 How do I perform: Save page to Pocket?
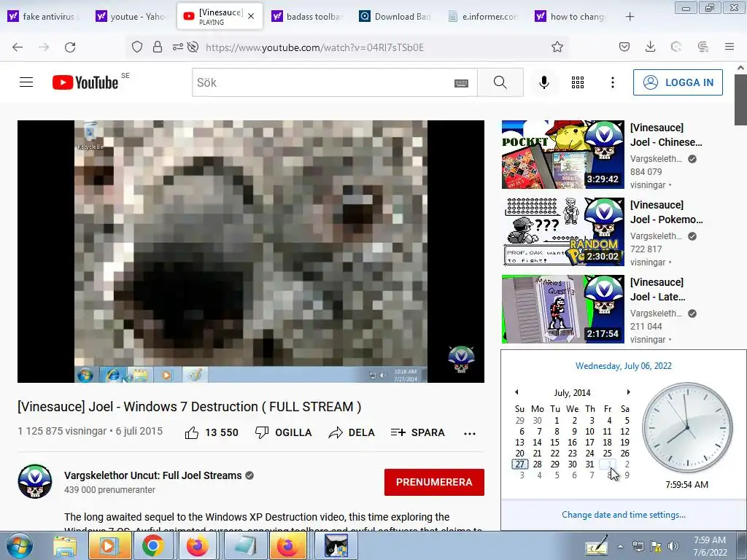point(624,47)
